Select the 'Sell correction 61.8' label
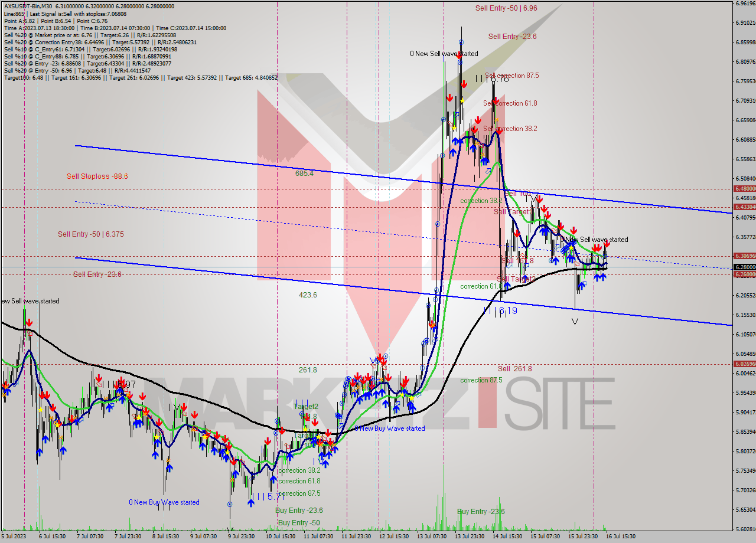756x543 pixels. pyautogui.click(x=510, y=103)
